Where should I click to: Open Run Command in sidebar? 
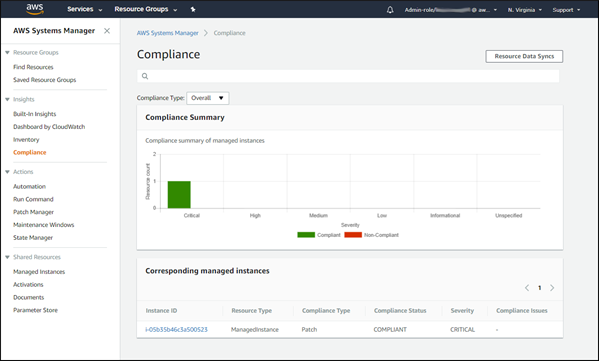pos(33,199)
